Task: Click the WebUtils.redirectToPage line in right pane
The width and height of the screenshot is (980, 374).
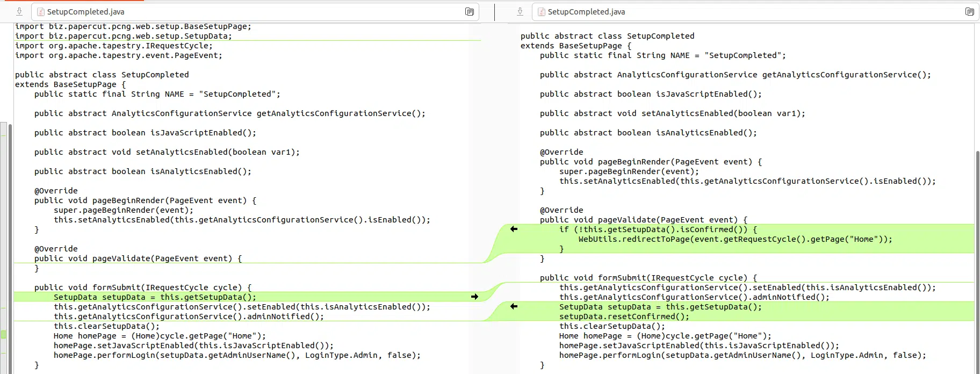Action: point(734,239)
